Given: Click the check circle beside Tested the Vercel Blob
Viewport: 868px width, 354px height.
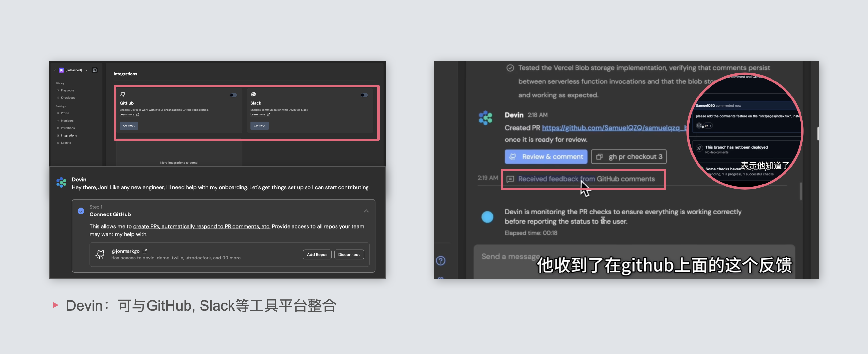Looking at the screenshot, I should point(510,68).
